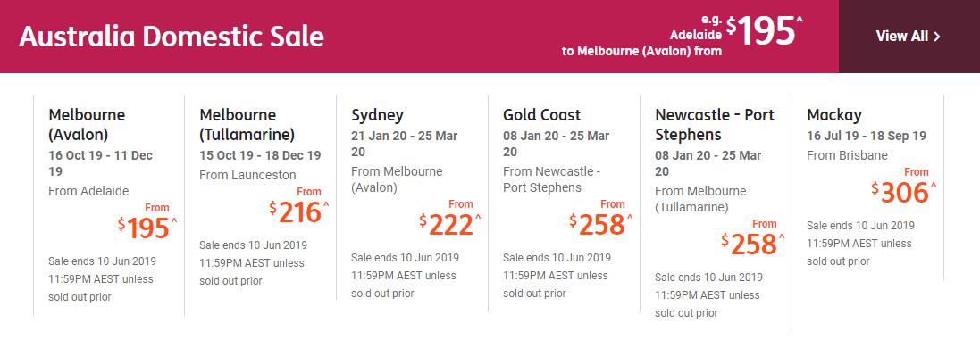Open the Mackay fare card title
Screen dimensions: 980x340
point(834,115)
